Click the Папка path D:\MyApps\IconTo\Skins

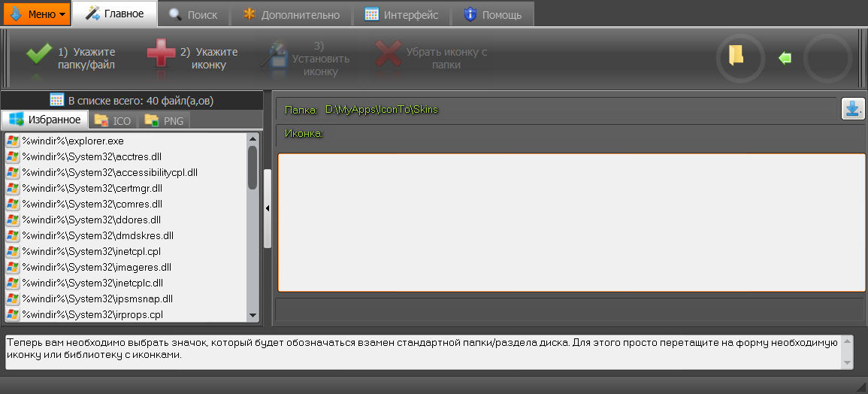pyautogui.click(x=382, y=110)
